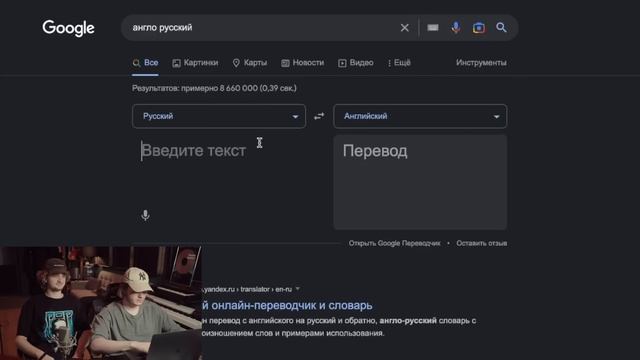Expand the "Ещё" menu
The image size is (640, 360).
[399, 63]
